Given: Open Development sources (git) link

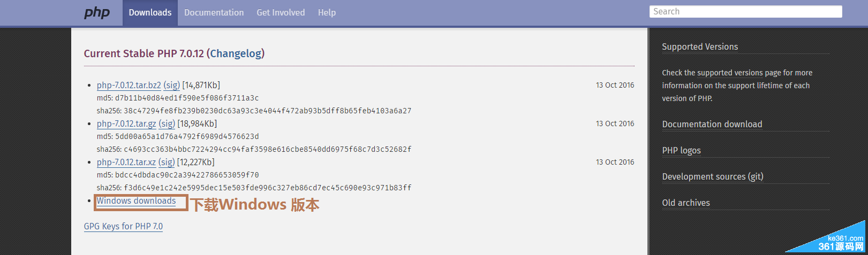Looking at the screenshot, I should tap(712, 176).
